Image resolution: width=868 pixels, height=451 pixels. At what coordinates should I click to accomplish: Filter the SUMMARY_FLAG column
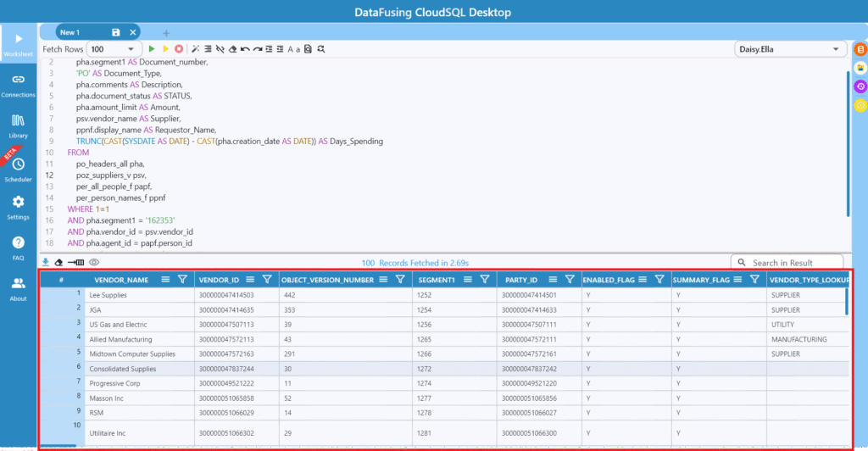point(754,280)
